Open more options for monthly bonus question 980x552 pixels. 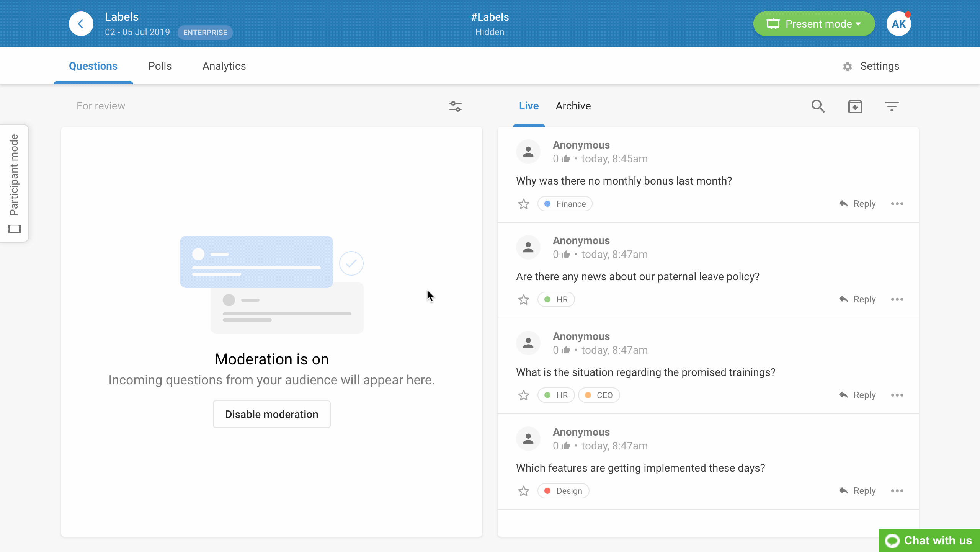(x=897, y=204)
